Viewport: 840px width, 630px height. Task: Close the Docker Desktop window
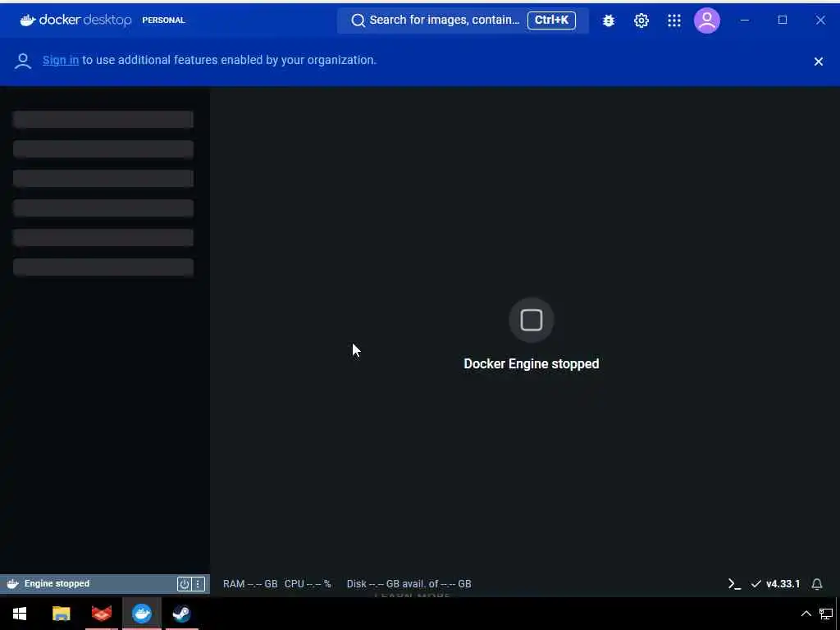coord(820,21)
